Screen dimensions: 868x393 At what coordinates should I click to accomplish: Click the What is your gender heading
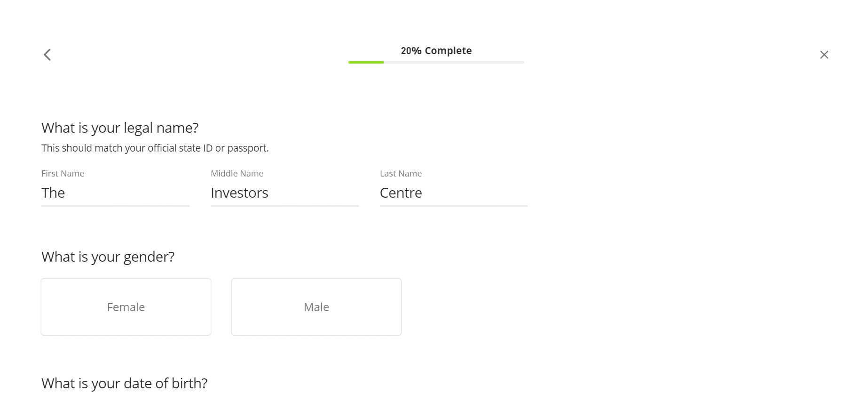click(x=108, y=257)
